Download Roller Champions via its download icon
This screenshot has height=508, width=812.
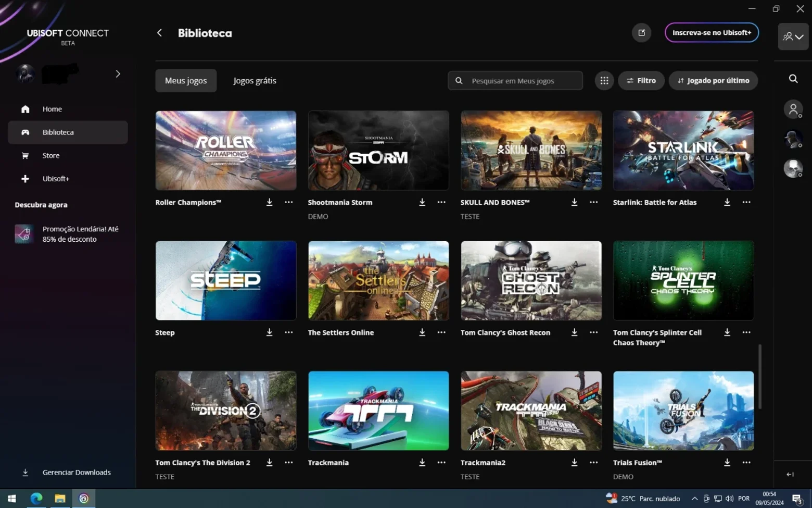(x=270, y=202)
